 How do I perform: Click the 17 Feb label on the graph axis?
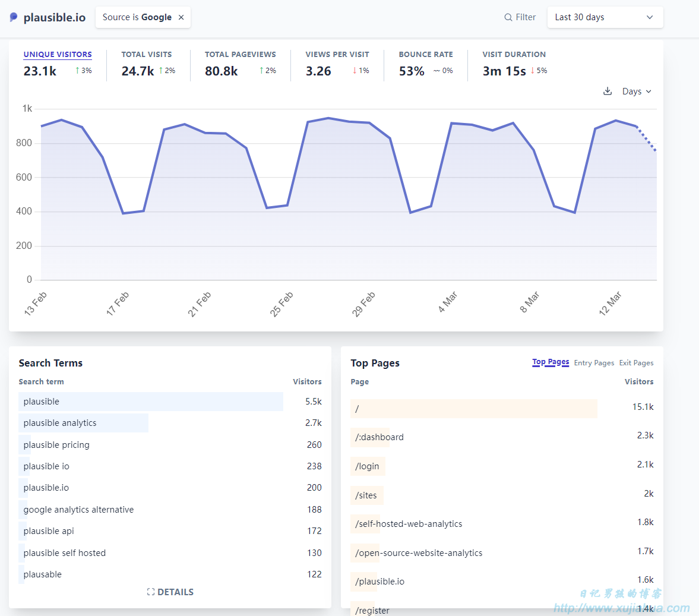[117, 304]
